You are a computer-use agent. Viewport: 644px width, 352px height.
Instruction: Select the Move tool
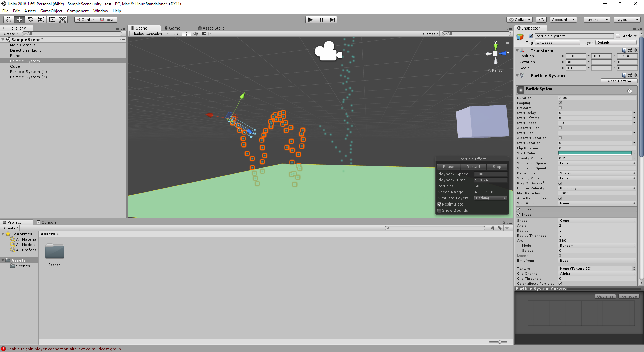19,20
